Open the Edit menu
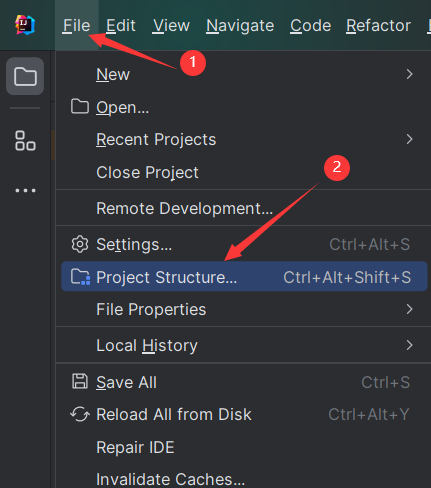 pyautogui.click(x=121, y=25)
